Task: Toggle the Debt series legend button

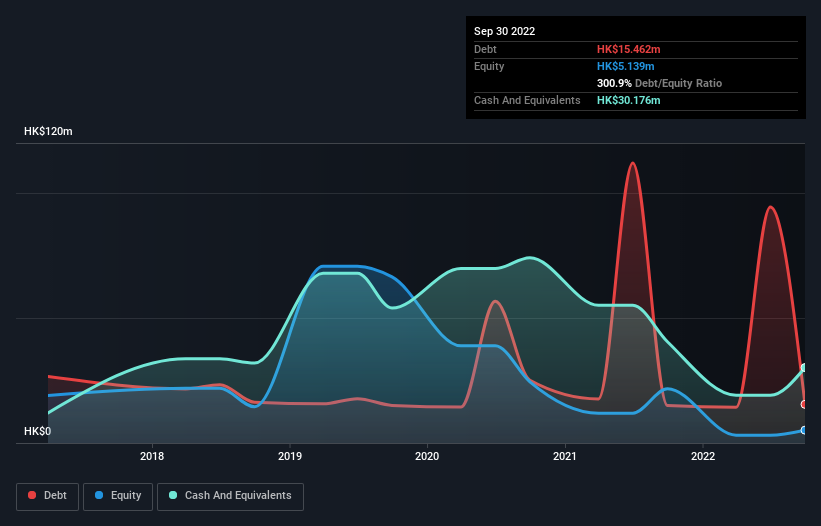Action: click(47, 496)
